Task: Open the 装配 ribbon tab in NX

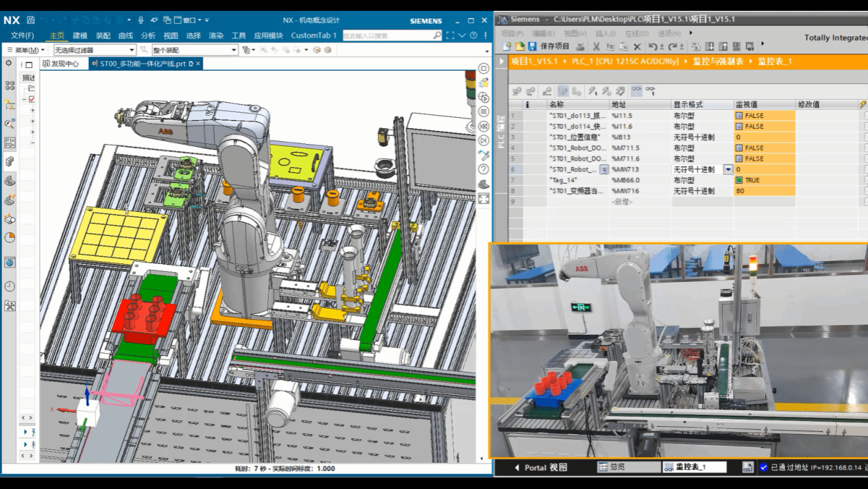Action: click(103, 36)
